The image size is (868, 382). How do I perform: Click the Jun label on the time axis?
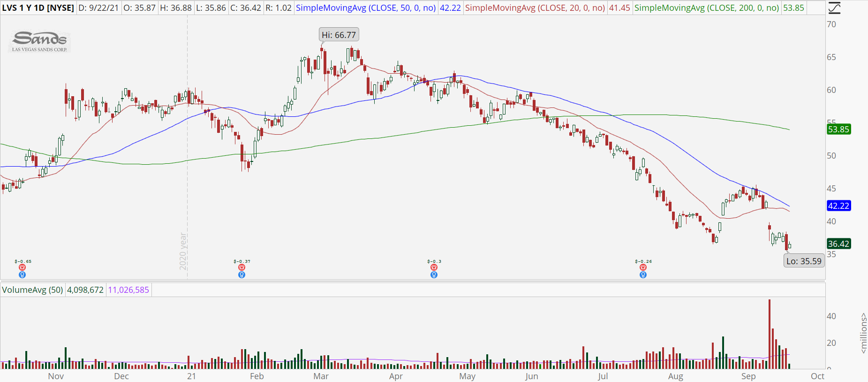coord(532,376)
